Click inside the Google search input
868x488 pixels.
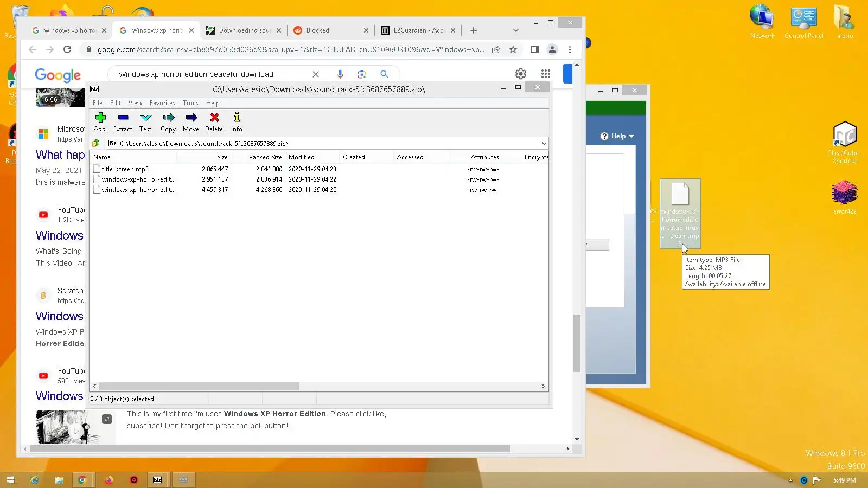pos(212,74)
